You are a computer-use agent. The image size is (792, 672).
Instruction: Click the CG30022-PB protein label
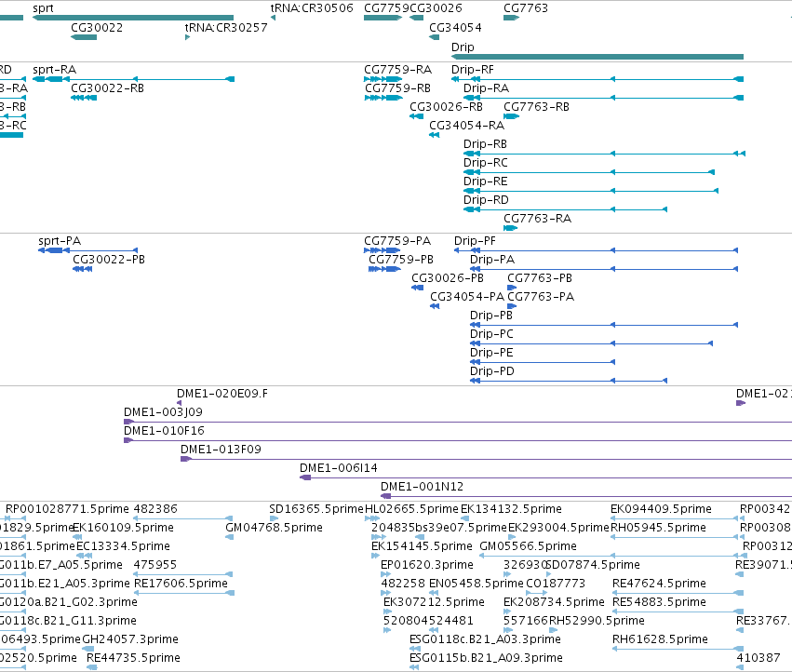click(109, 259)
